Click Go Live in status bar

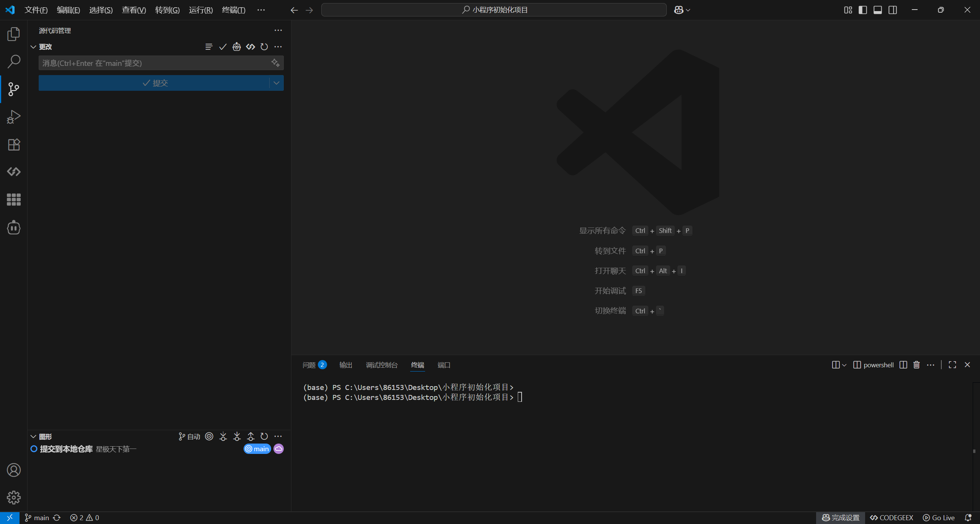[x=939, y=517]
